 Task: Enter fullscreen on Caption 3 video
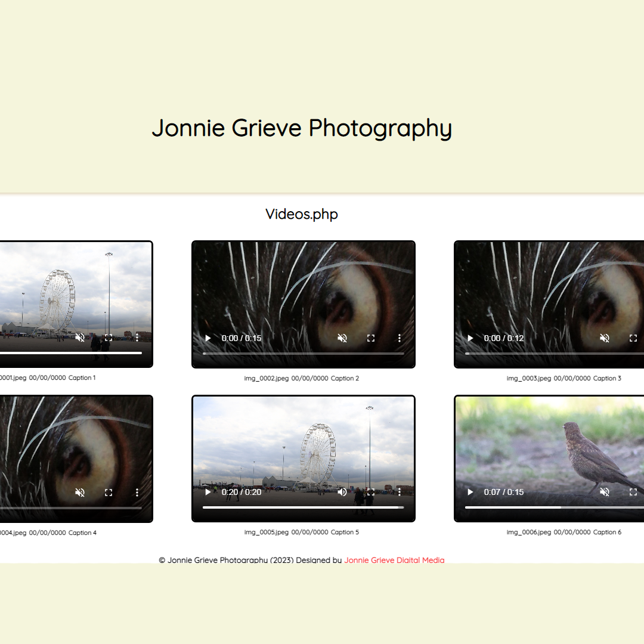point(633,338)
